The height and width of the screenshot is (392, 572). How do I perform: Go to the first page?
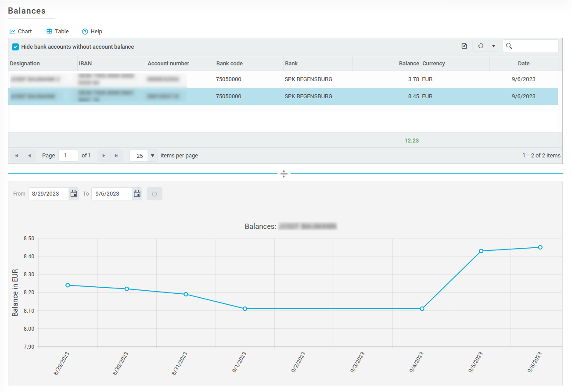coord(17,156)
